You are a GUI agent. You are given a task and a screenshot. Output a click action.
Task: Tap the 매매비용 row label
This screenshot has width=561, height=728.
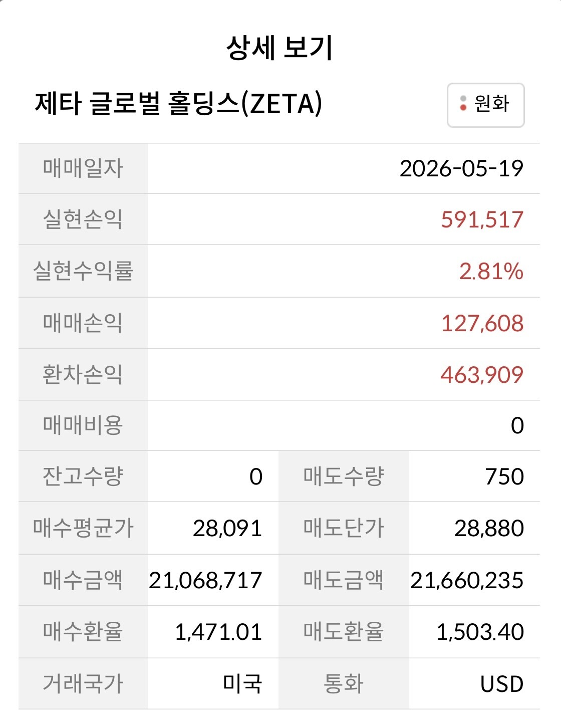[x=83, y=425]
